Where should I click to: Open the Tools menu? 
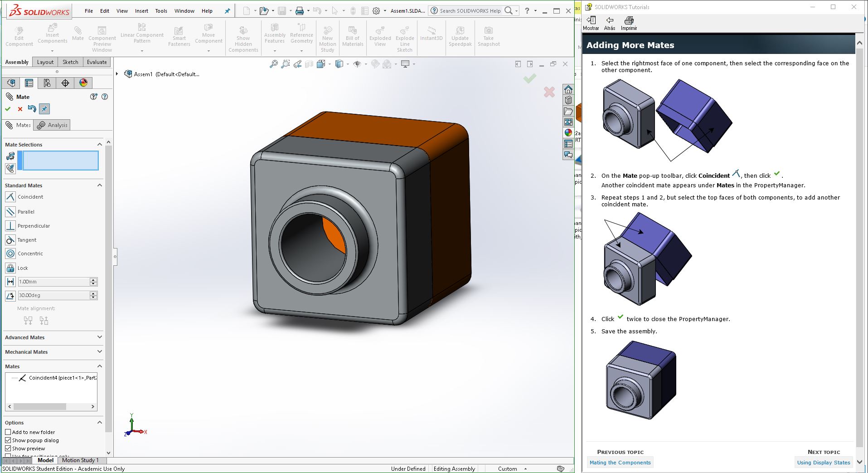(161, 11)
